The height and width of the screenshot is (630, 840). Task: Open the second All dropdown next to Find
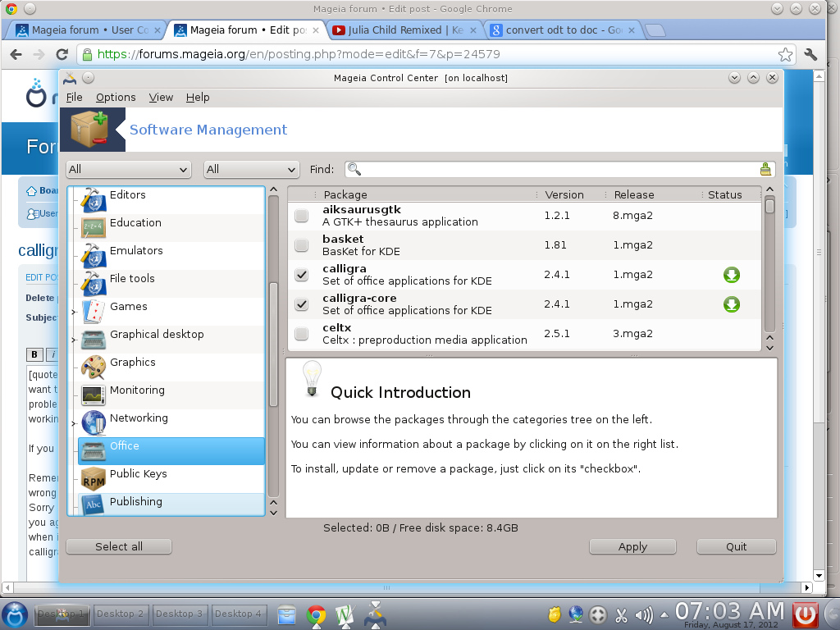point(251,169)
